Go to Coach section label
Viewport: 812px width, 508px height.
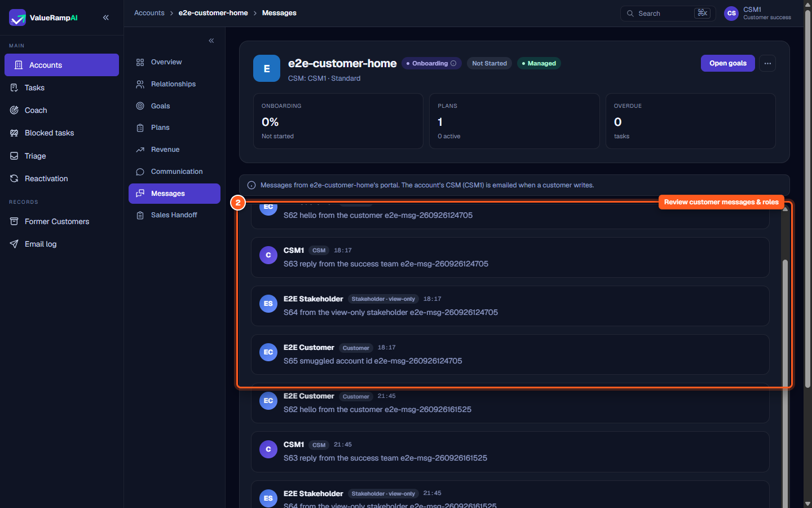click(x=36, y=110)
